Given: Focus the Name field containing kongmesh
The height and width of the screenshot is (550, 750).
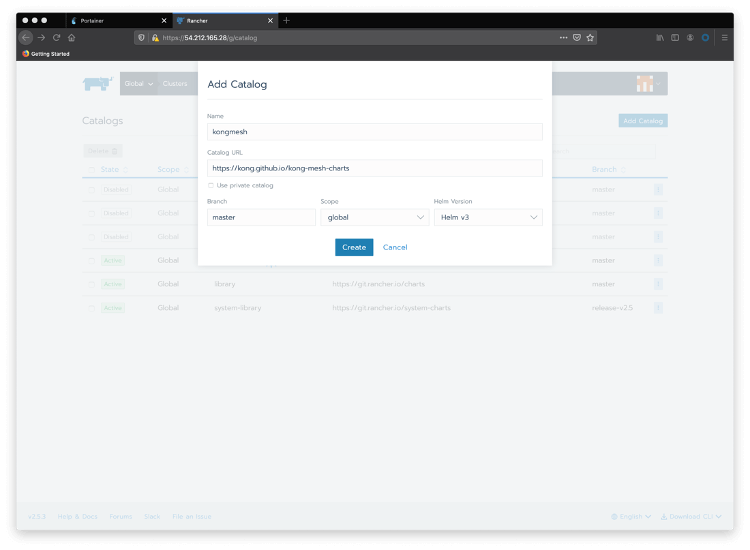Looking at the screenshot, I should click(x=375, y=132).
